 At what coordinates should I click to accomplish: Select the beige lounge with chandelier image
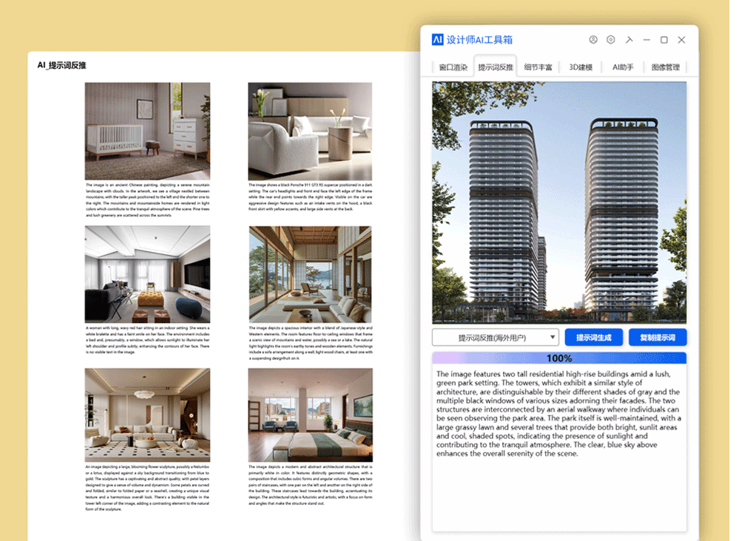[147, 415]
